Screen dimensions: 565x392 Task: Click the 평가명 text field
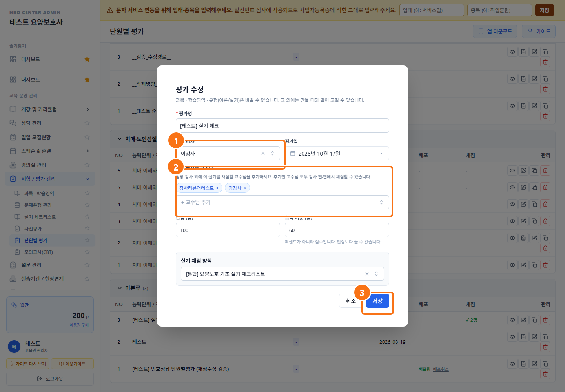point(282,126)
